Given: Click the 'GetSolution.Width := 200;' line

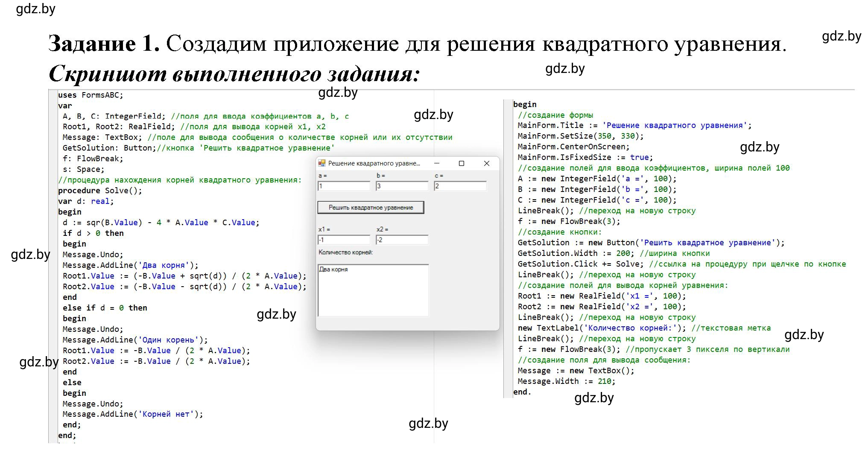Looking at the screenshot, I should [576, 253].
